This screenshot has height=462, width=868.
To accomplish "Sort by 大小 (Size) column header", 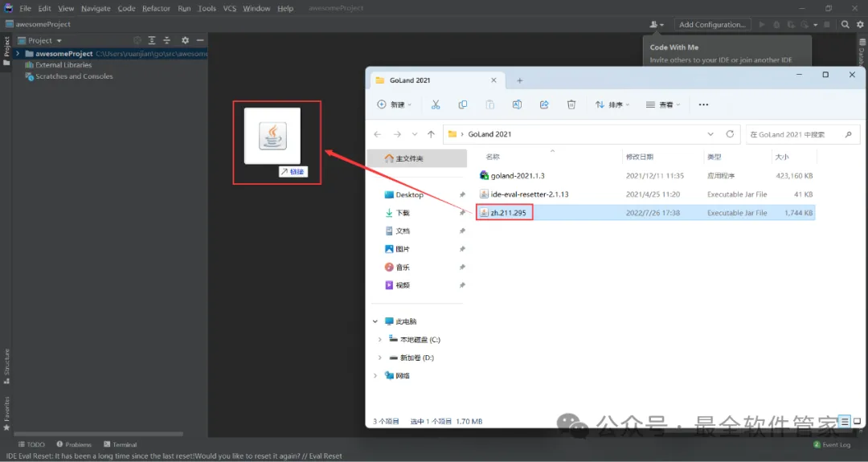I will [x=782, y=157].
